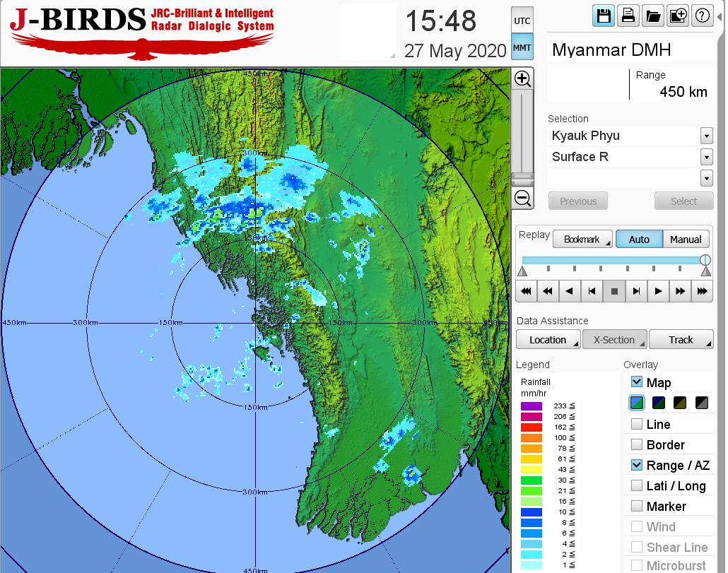
Task: Click the replay timeline slider handle
Action: pos(705,260)
